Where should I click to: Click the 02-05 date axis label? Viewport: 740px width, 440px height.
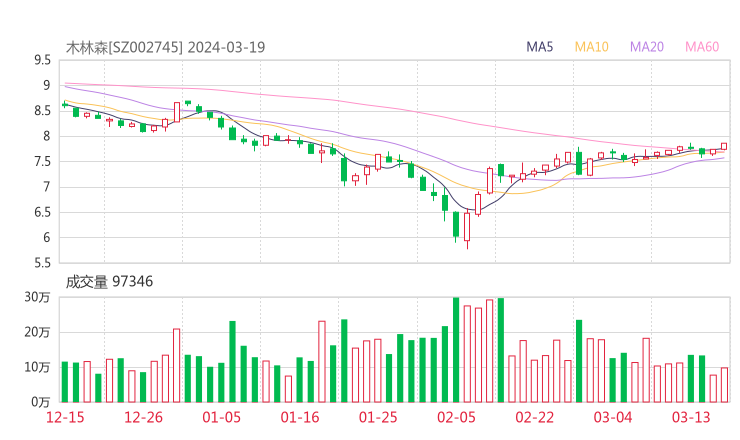(456, 417)
